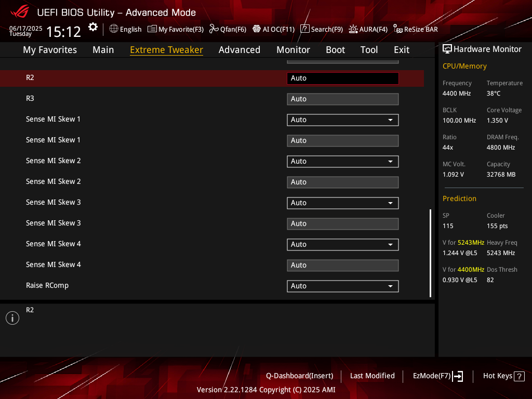This screenshot has height=399, width=532.
Task: Click the SP value 115
Action: [448, 226]
